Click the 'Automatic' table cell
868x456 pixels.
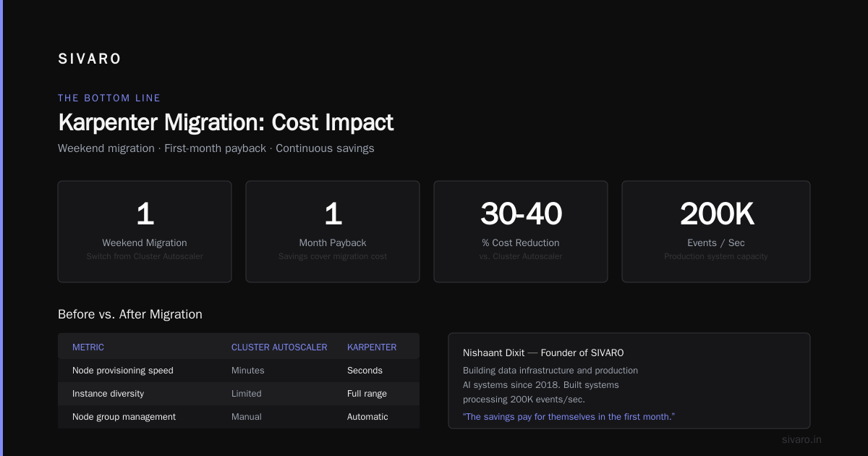click(x=367, y=417)
